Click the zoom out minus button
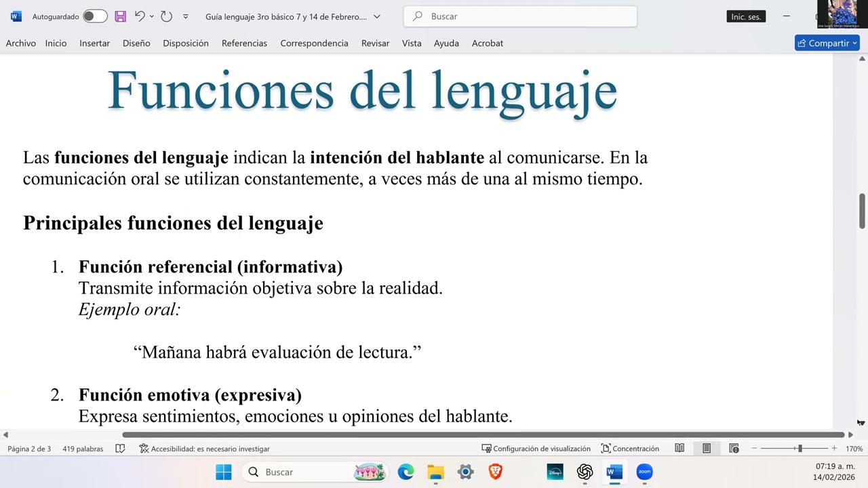This screenshot has height=488, width=868. (x=754, y=449)
